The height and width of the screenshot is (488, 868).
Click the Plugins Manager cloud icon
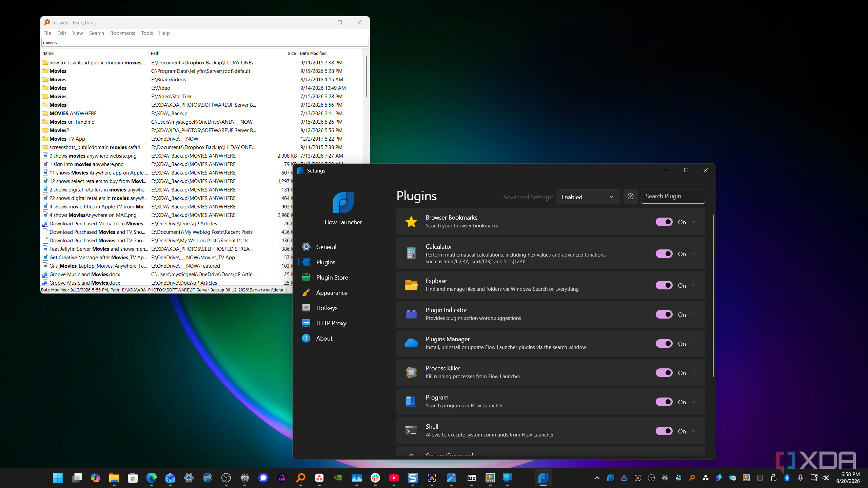pos(411,343)
